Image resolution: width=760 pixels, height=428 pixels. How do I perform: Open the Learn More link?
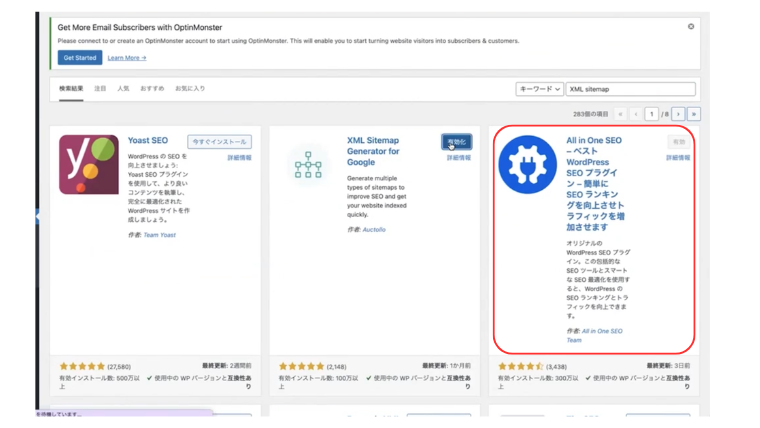[x=127, y=58]
